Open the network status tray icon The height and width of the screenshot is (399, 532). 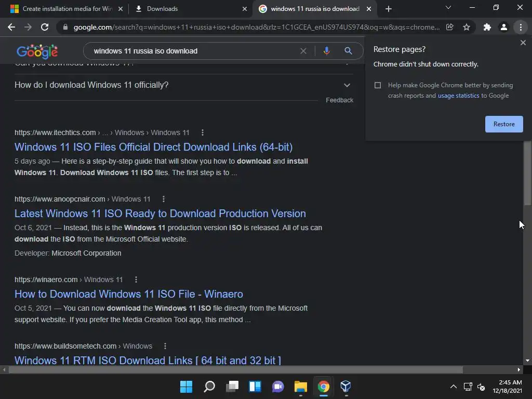coord(468,387)
